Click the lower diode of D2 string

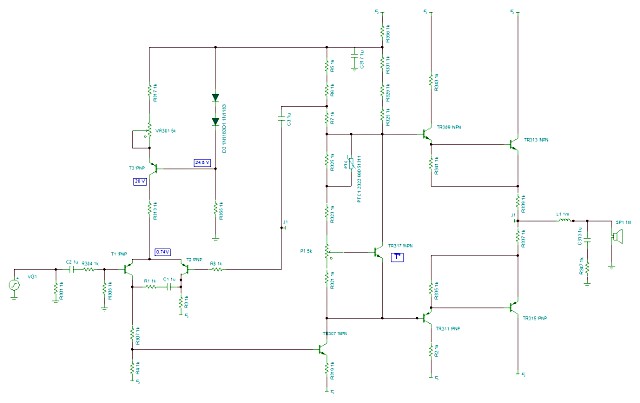pyautogui.click(x=216, y=121)
